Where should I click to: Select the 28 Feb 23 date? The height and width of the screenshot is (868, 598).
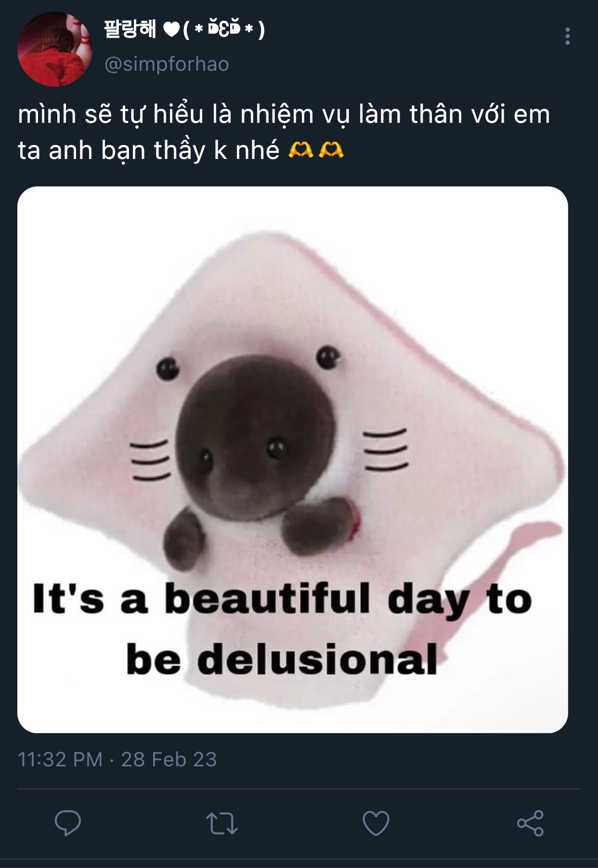pos(169,760)
